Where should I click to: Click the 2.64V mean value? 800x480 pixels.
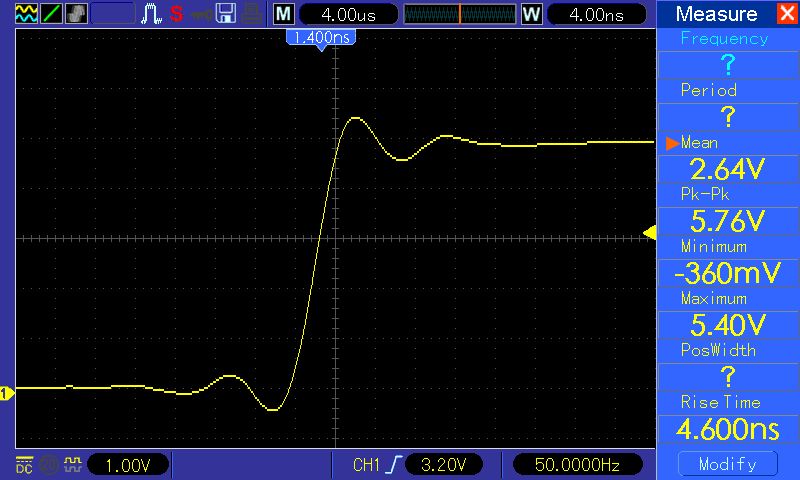pos(728,169)
